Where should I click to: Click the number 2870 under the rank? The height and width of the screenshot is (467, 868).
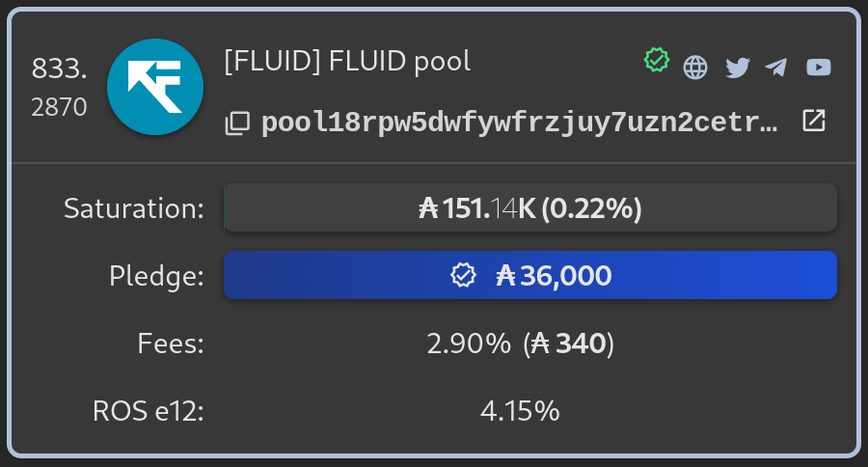(59, 107)
